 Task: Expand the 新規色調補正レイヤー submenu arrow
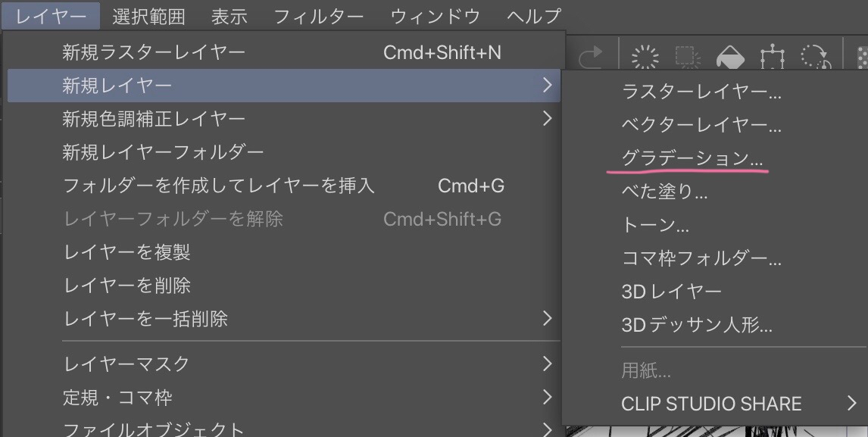[547, 119]
